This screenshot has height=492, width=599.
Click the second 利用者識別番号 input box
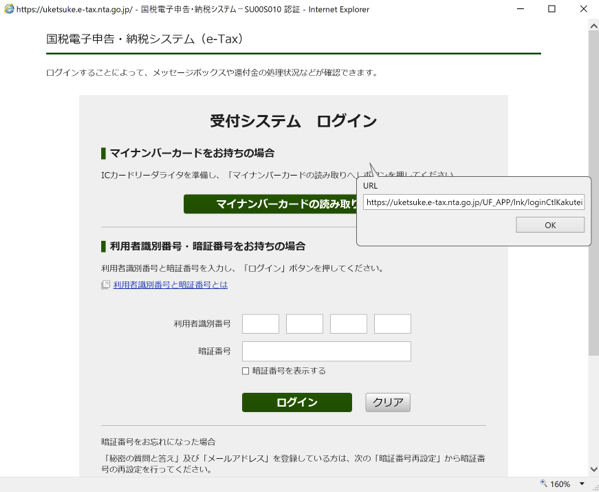(304, 324)
